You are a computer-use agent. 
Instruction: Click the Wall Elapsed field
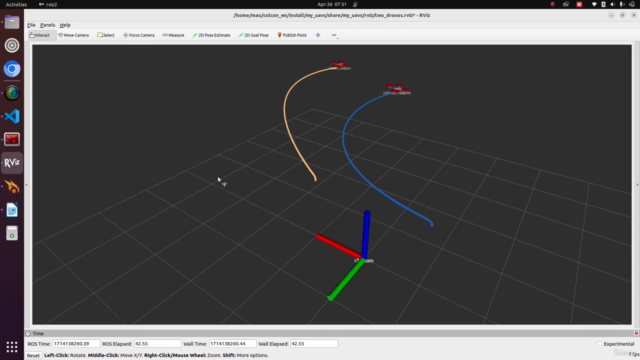[313, 344]
